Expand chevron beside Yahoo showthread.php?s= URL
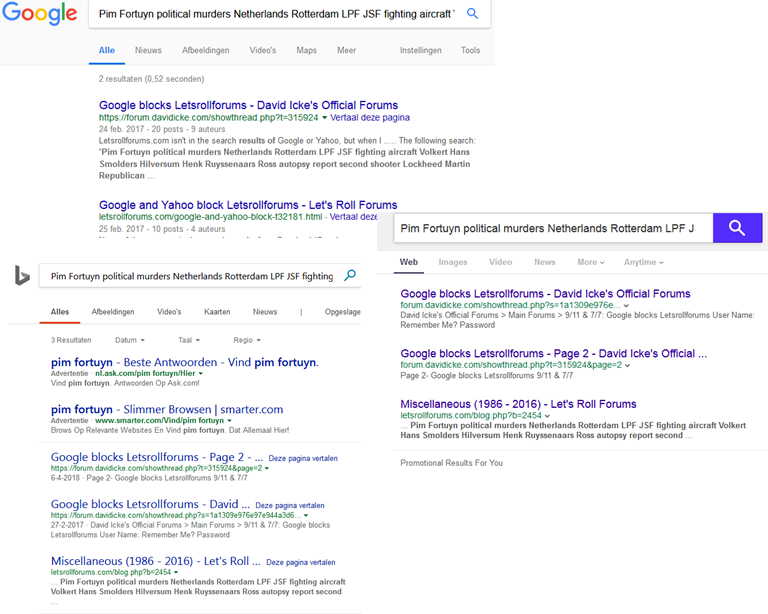Image resolution: width=768 pixels, height=614 pixels. (626, 306)
